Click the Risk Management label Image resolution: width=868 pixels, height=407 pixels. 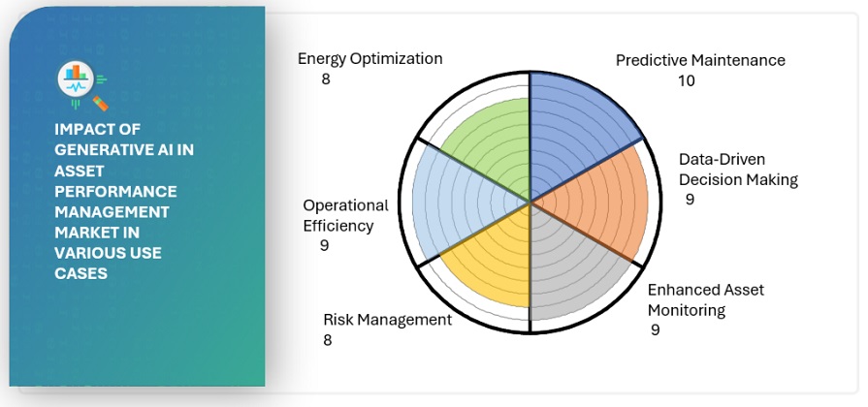[387, 320]
